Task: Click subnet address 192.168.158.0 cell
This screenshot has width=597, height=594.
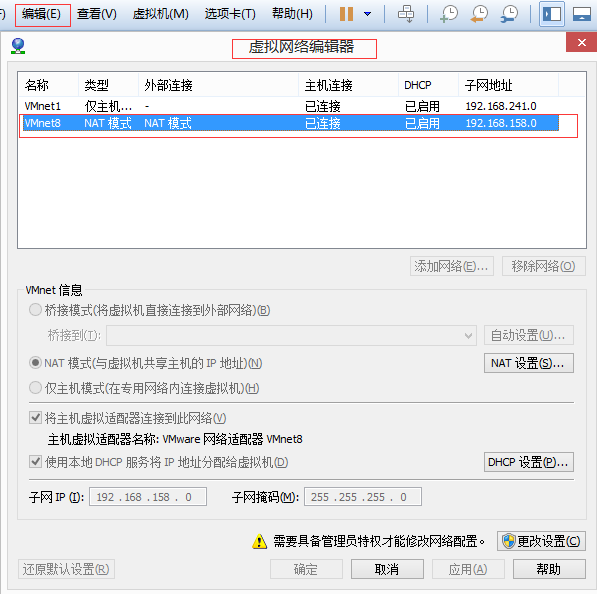Action: 501,123
